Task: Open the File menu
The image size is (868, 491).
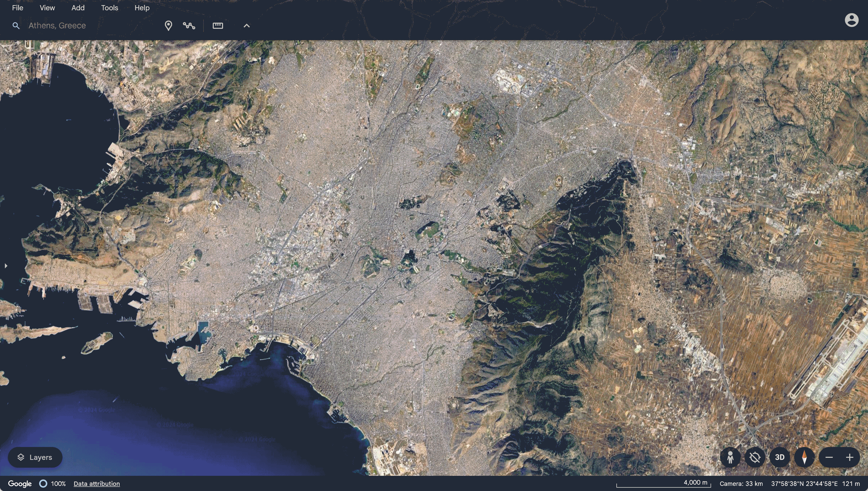Action: point(17,8)
